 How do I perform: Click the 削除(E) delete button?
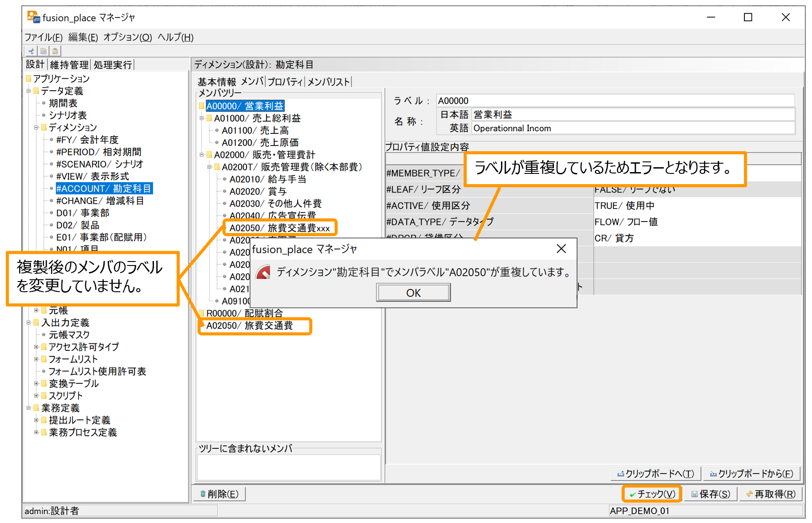219,494
